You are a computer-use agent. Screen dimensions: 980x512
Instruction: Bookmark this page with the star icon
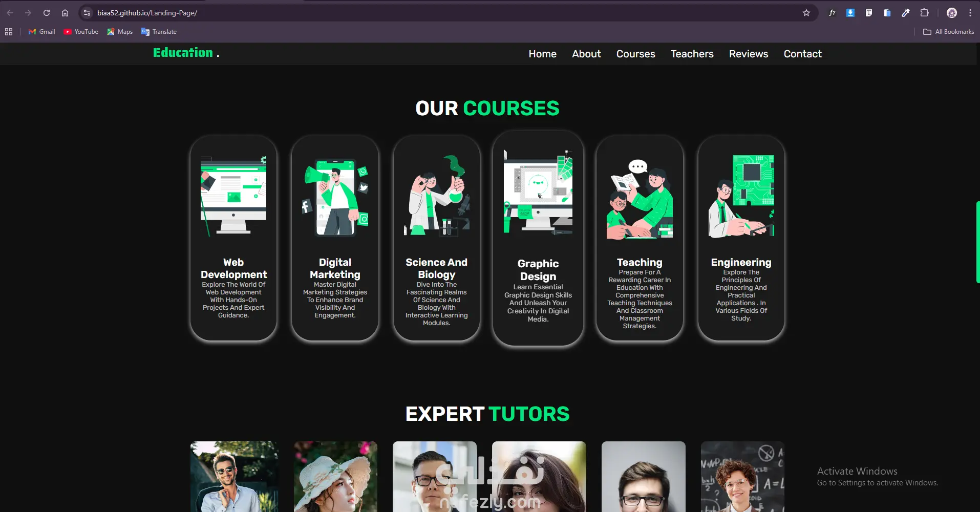tap(806, 13)
